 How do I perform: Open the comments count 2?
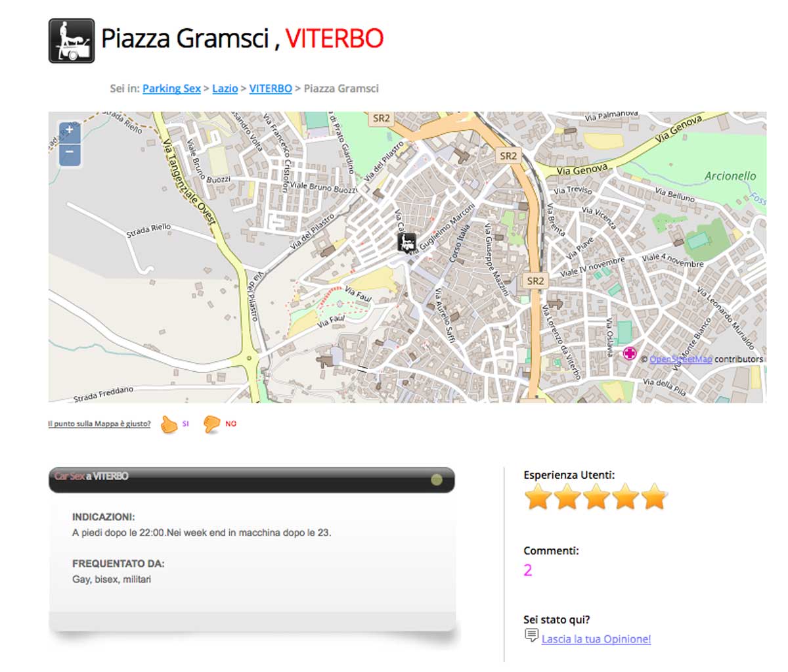(x=528, y=570)
